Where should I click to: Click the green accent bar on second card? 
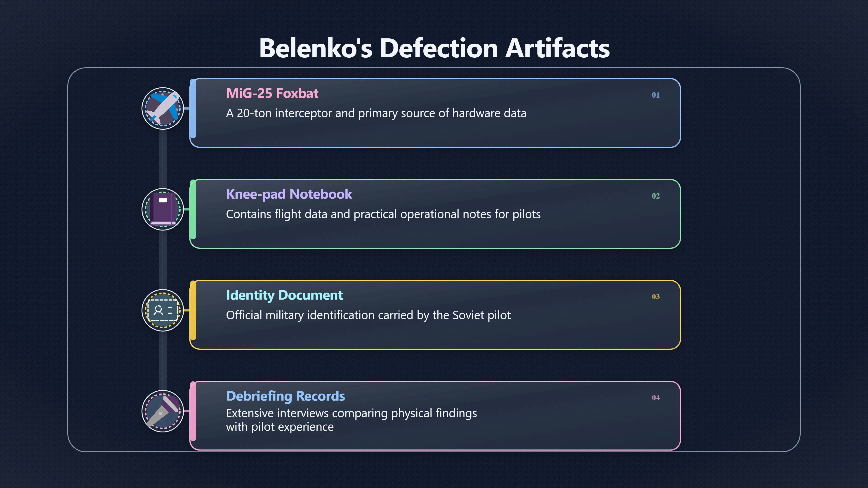click(193, 209)
